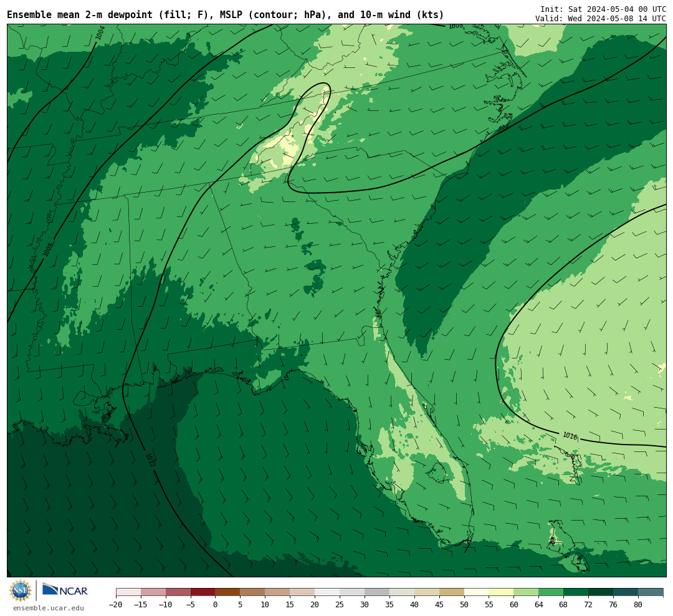The height and width of the screenshot is (616, 673).
Task: Click the 76-80 teal color swatch
Action: click(x=626, y=592)
